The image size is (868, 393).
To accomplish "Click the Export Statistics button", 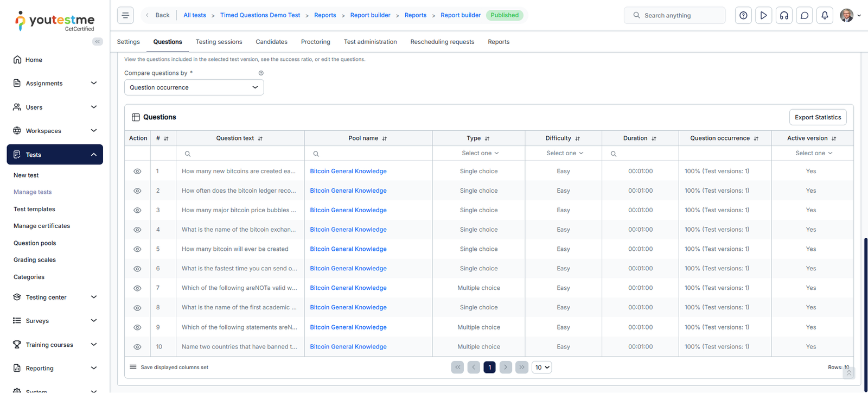I will 818,117.
